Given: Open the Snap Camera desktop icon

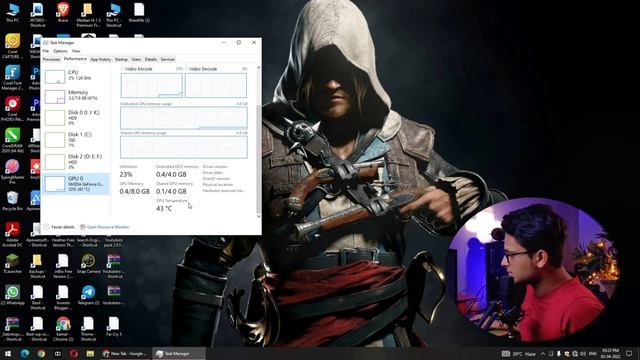Looking at the screenshot, I should click(x=88, y=263).
